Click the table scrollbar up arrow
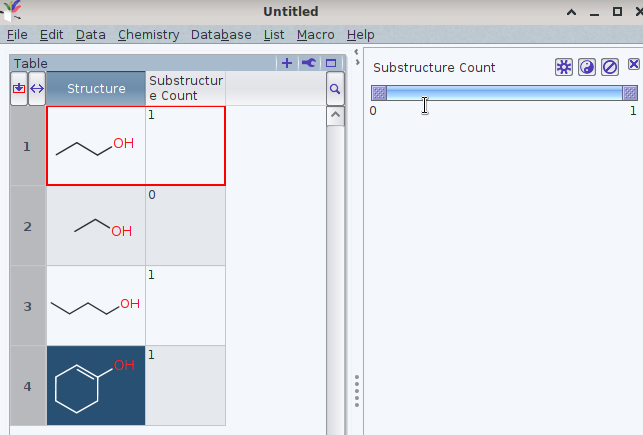The width and height of the screenshot is (643, 435). point(335,115)
